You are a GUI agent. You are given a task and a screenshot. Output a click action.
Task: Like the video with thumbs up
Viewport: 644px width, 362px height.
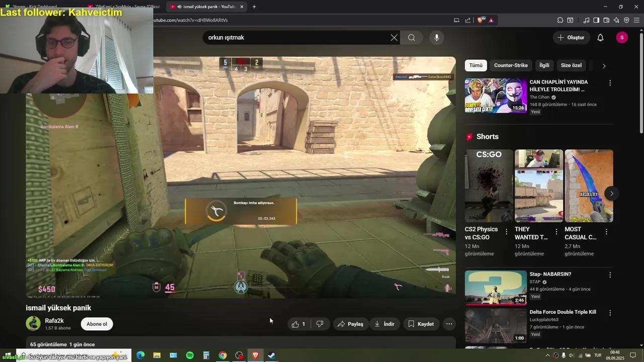coord(299,324)
